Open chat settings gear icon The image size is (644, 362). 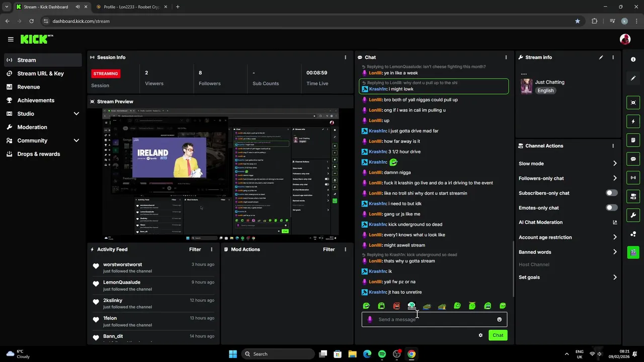480,335
